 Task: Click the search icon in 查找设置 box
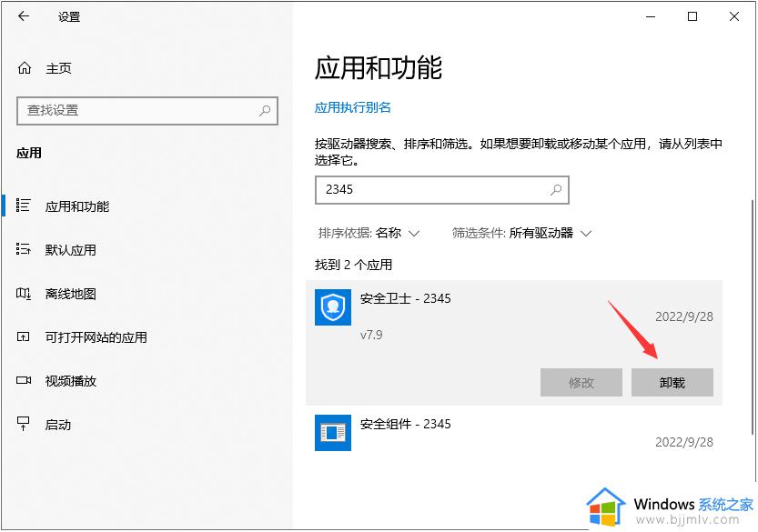265,111
